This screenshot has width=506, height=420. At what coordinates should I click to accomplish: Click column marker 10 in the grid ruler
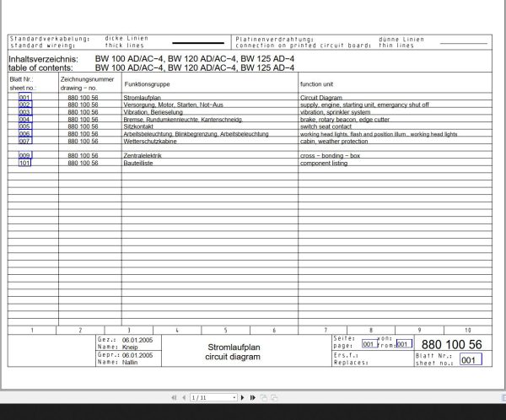click(467, 330)
